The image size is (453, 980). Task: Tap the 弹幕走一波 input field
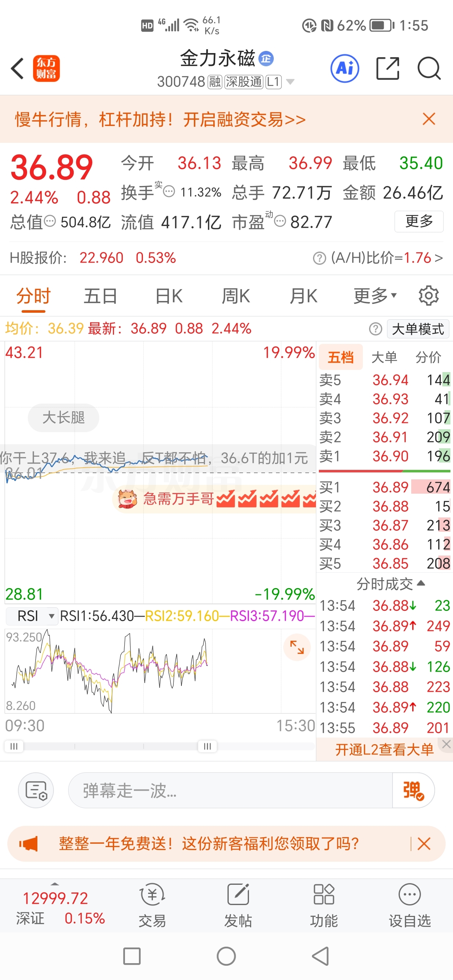click(x=230, y=790)
